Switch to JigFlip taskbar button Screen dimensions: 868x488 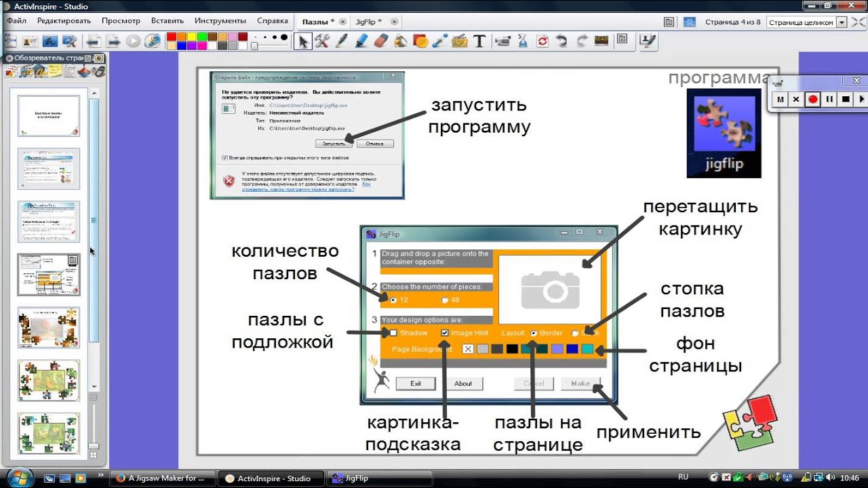pos(379,478)
